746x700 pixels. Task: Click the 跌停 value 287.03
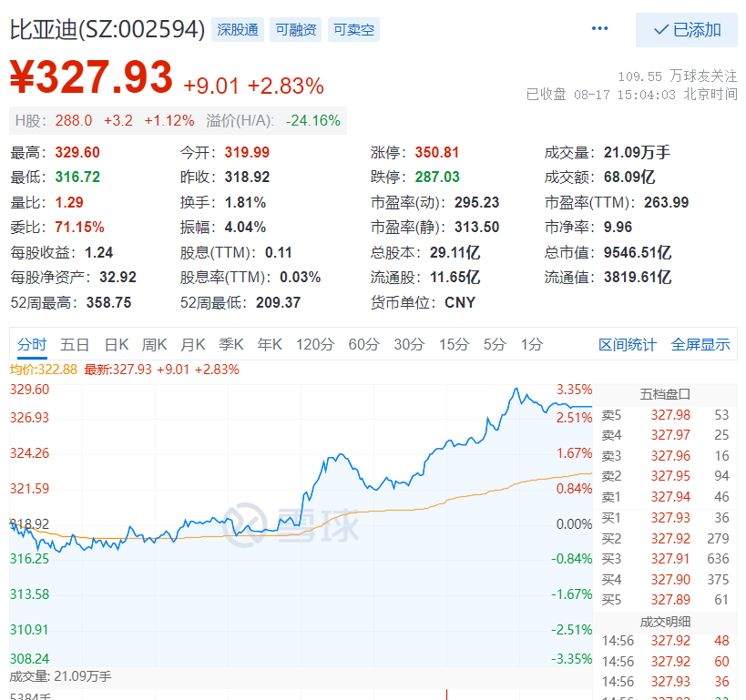click(436, 178)
